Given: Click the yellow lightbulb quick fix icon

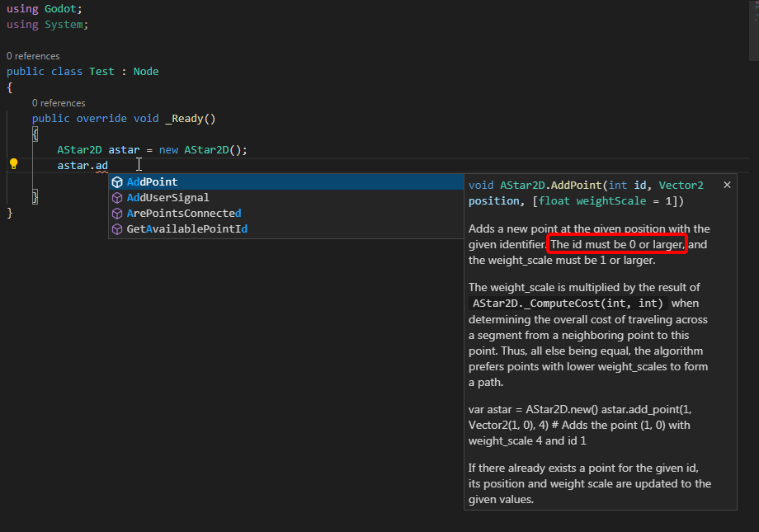Looking at the screenshot, I should coord(13,164).
